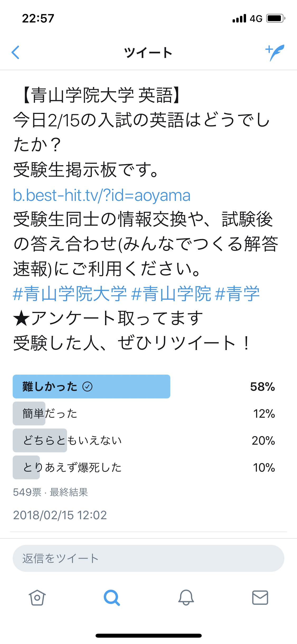297x644 pixels.
Task: Tap the cellular signal bars icon
Action: tap(239, 19)
